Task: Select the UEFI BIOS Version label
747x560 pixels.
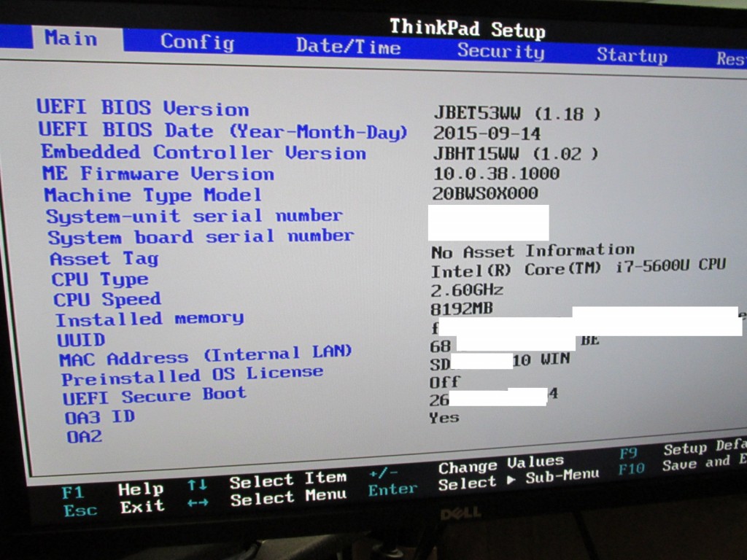Action: coord(143,108)
